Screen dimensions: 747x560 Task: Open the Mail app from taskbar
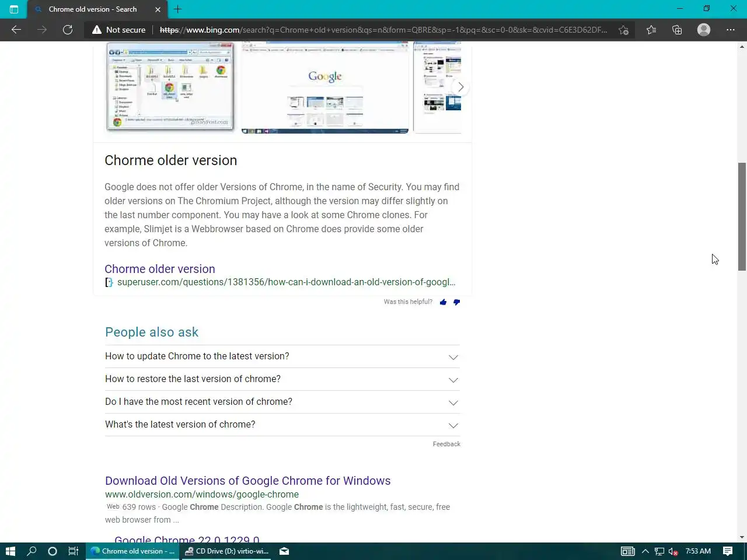[x=284, y=551]
